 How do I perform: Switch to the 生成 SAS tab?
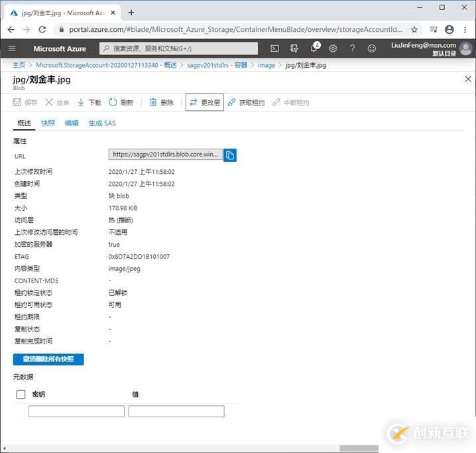[102, 123]
